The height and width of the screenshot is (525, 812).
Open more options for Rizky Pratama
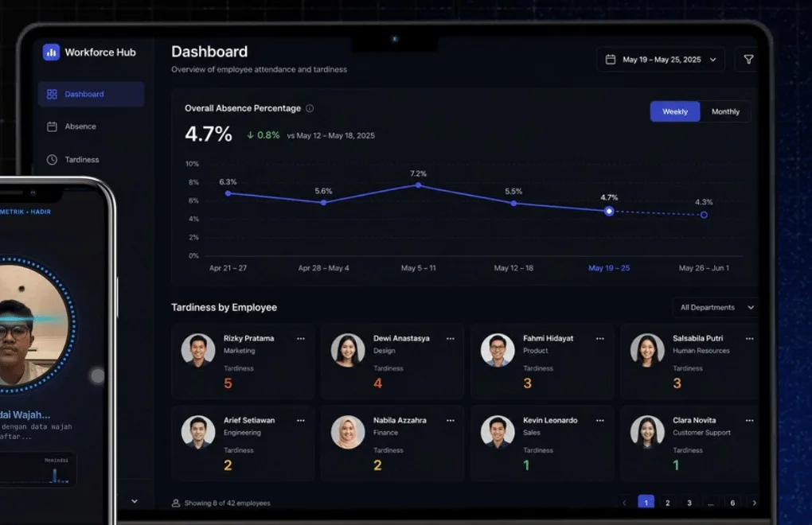[x=301, y=338]
